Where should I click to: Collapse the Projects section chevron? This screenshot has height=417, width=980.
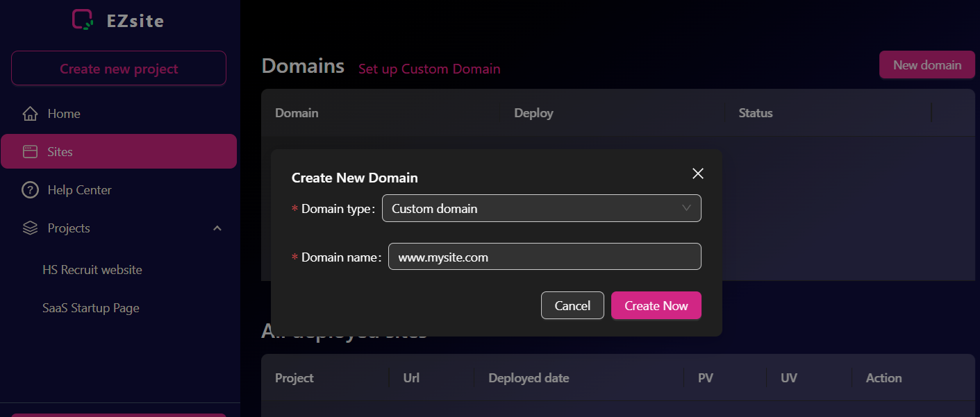click(217, 228)
